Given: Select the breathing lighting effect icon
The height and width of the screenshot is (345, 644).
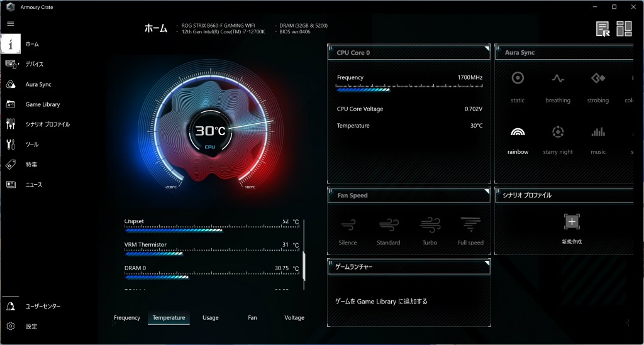Looking at the screenshot, I should point(558,78).
